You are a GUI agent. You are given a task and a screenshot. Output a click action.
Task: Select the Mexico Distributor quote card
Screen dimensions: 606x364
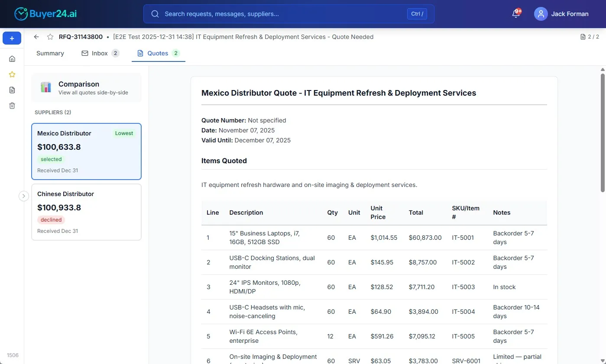click(86, 151)
